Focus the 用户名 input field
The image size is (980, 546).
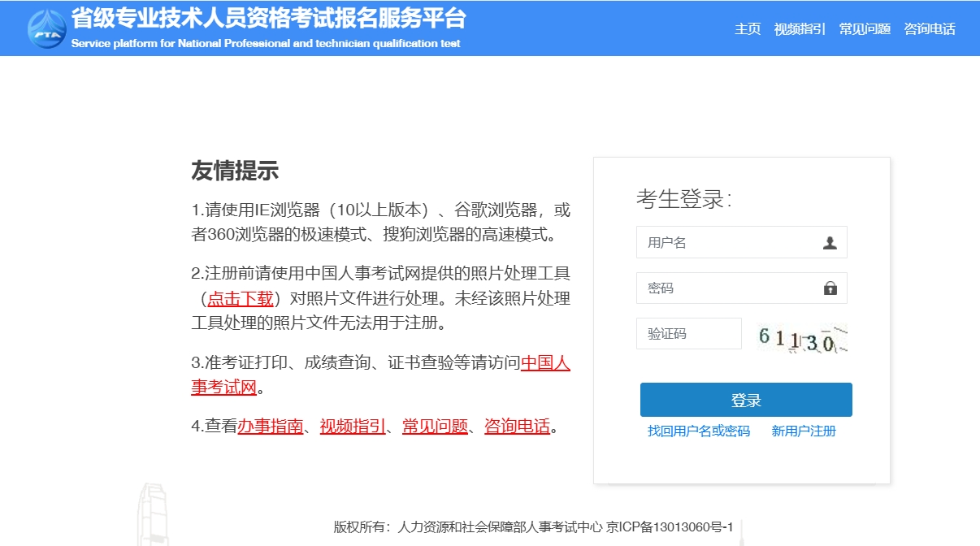tap(729, 242)
